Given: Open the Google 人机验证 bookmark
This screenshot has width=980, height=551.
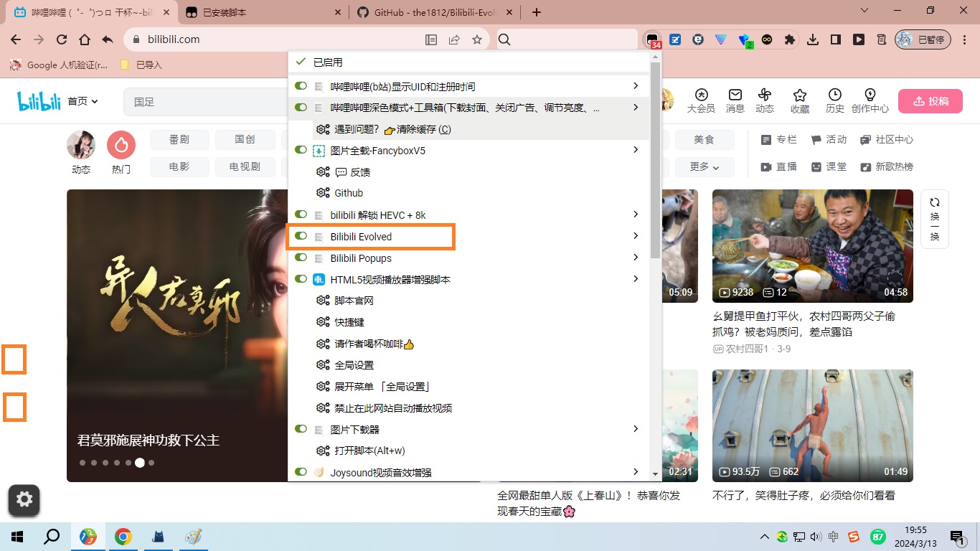Looking at the screenshot, I should pos(59,65).
